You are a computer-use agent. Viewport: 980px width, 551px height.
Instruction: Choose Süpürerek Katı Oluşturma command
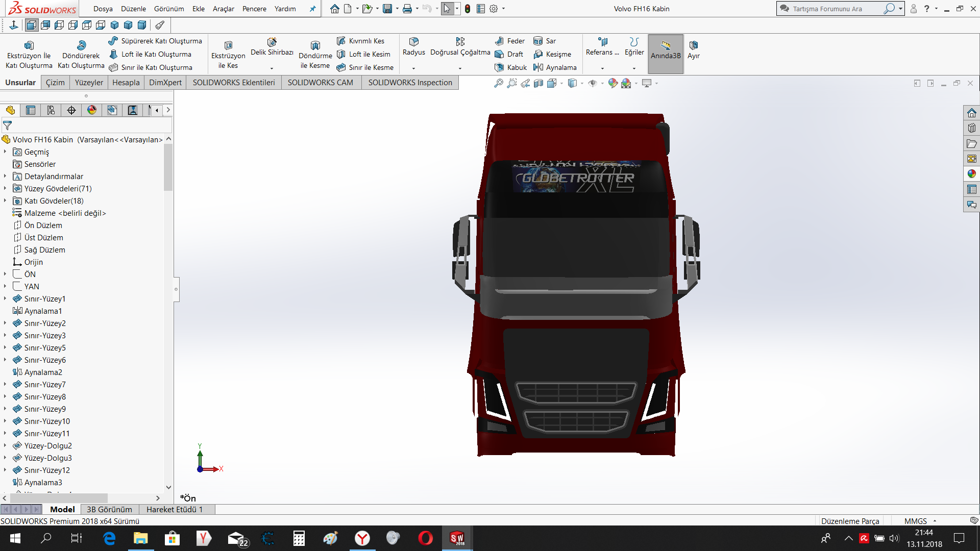pyautogui.click(x=155, y=41)
